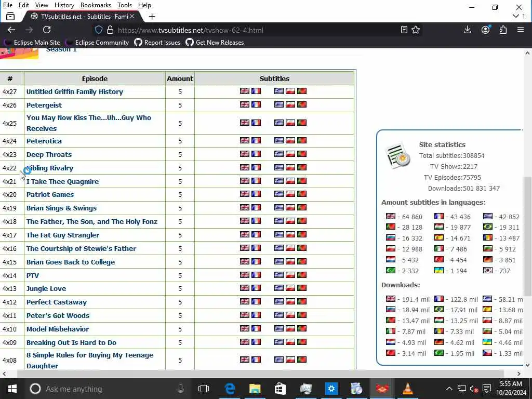
Task: Open the View menu
Action: (x=42, y=5)
